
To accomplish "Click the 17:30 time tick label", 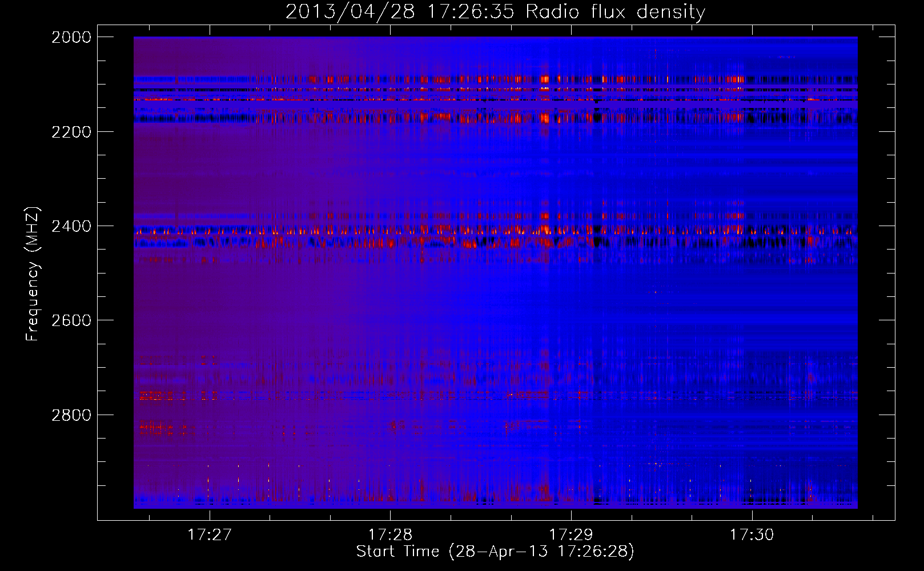I will (752, 534).
